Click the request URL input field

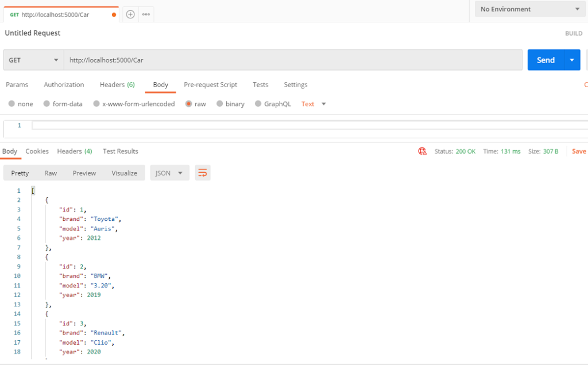click(293, 60)
